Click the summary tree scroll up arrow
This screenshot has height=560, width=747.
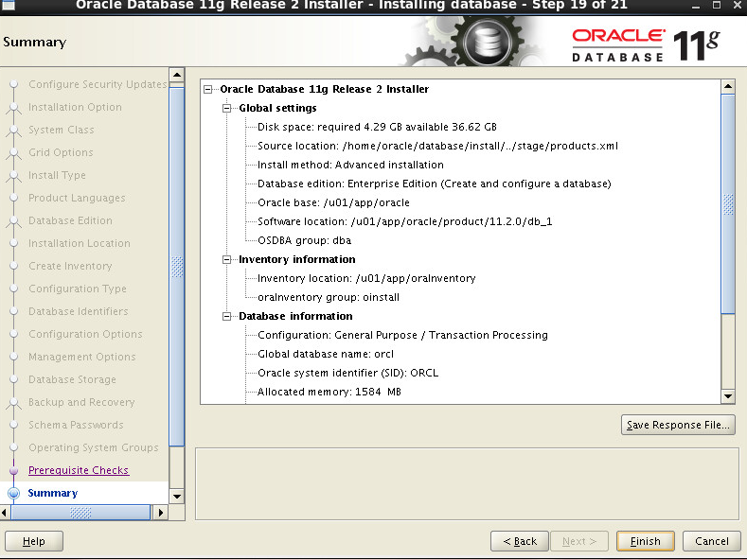(x=728, y=86)
